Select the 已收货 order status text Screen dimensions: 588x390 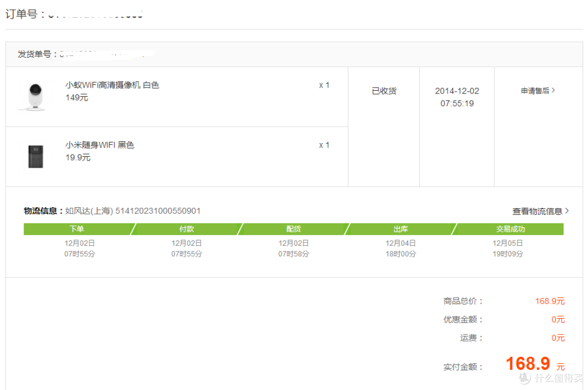[384, 91]
